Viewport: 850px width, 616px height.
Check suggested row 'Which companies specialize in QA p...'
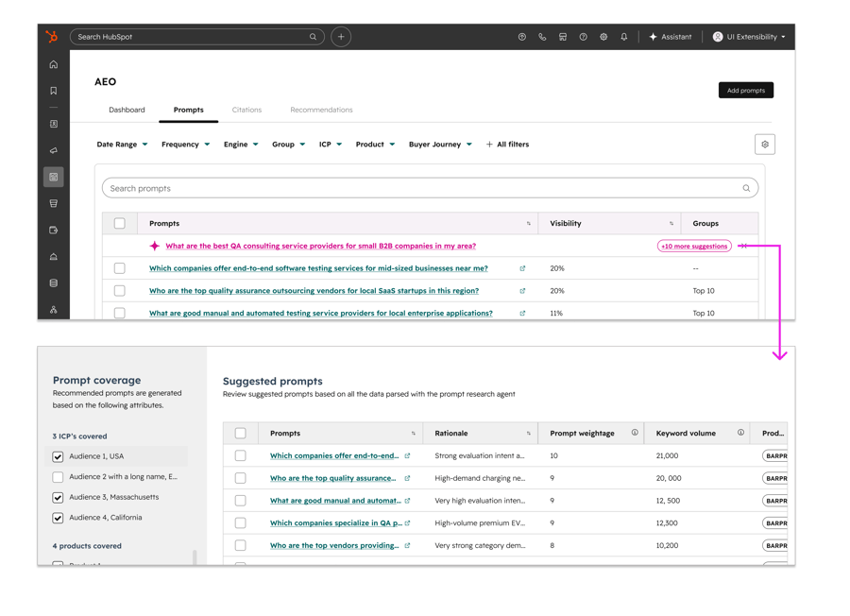241,522
